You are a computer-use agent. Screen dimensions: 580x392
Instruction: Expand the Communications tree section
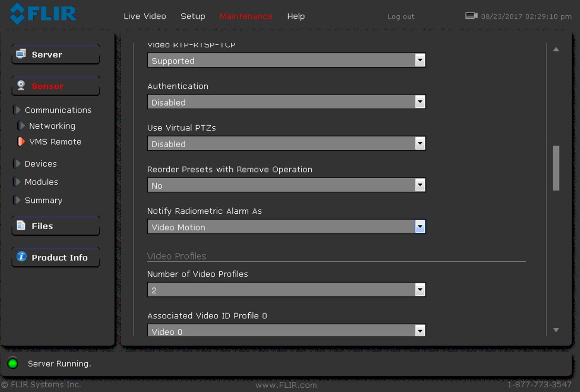[x=17, y=110]
